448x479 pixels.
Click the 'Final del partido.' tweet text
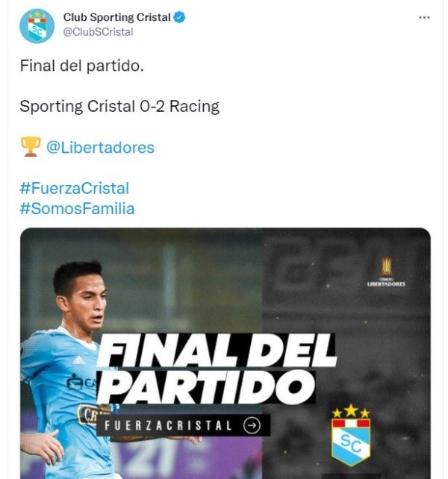[x=81, y=66]
